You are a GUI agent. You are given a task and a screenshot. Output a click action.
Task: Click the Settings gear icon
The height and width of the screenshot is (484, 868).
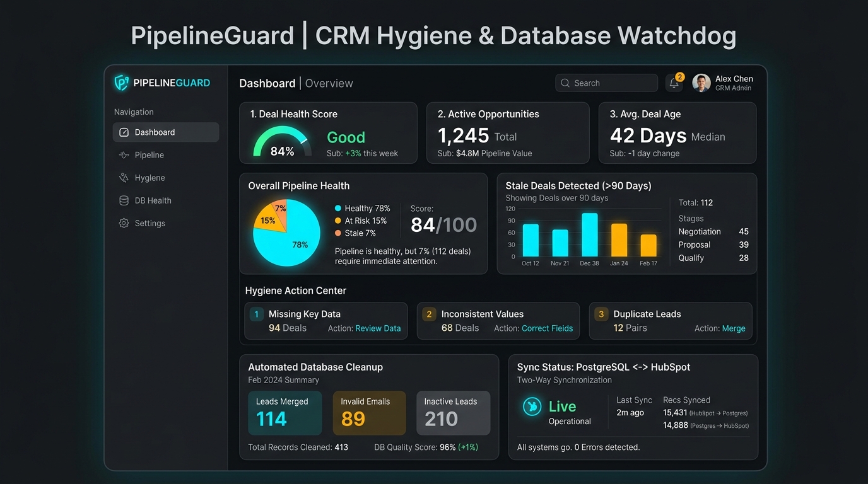pos(124,223)
